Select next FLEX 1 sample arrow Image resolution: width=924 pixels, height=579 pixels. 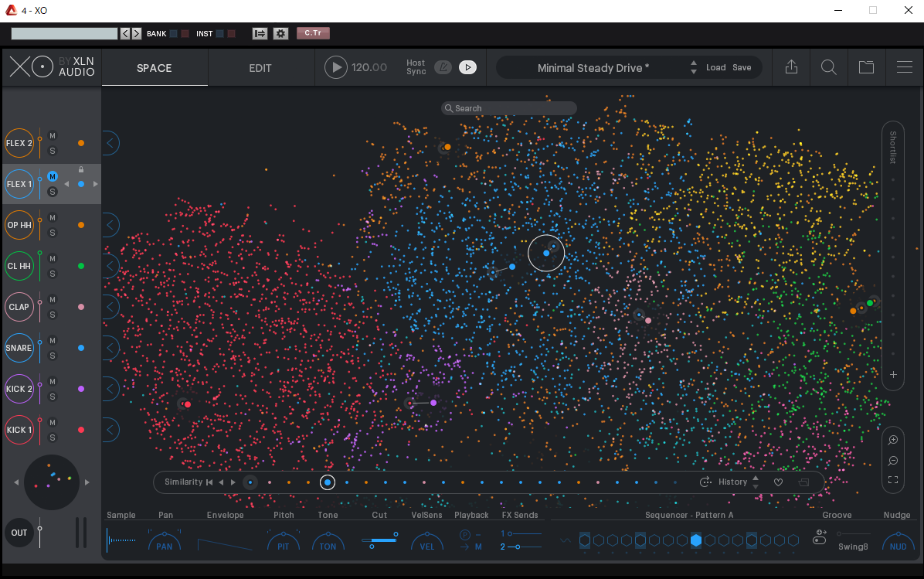tap(96, 184)
